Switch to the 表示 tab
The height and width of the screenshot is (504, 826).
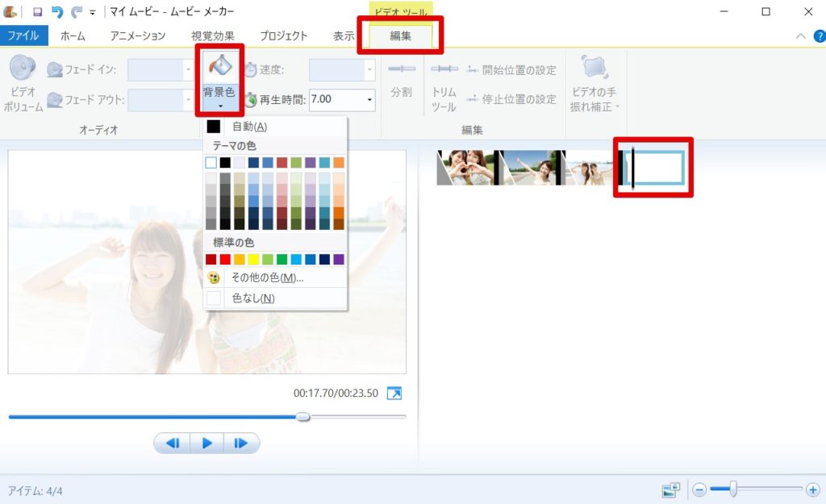pos(344,35)
